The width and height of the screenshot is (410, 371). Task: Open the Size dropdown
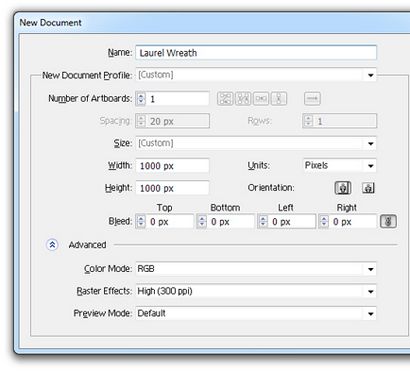(256, 144)
